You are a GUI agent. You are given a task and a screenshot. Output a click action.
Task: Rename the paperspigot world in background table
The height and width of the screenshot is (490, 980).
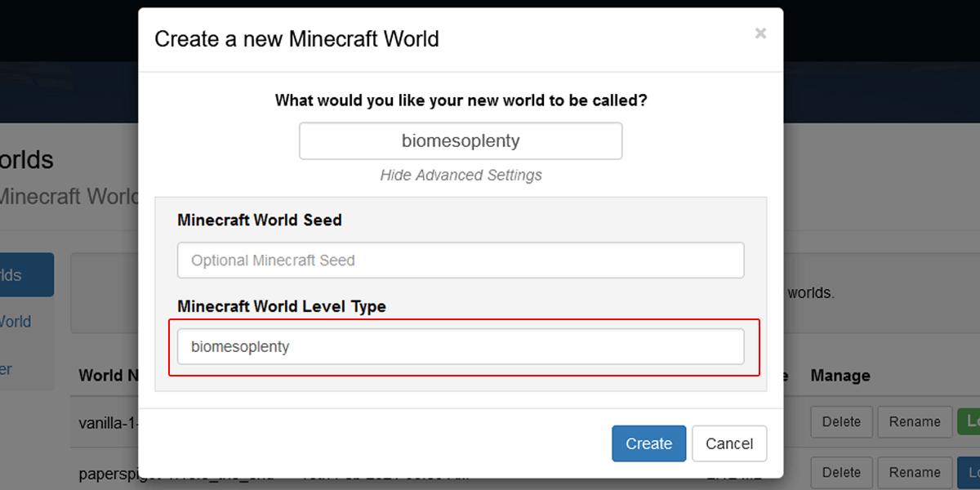point(915,473)
